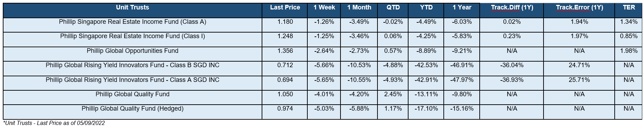Click the Last Price column header
Screen dimensions: 644x126
coord(285,7)
